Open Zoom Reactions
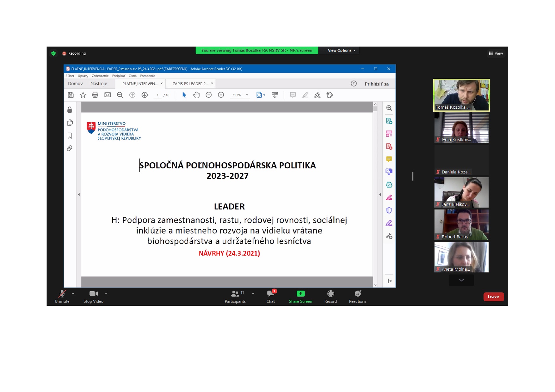Viewport: 555px width, 392px height. click(x=358, y=297)
